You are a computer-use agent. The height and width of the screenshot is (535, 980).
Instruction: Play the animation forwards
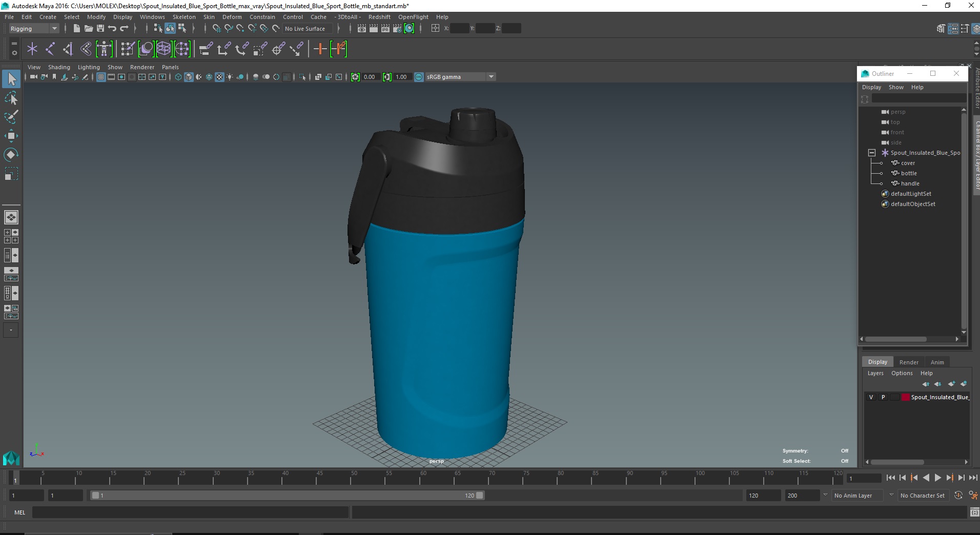pyautogui.click(x=937, y=478)
